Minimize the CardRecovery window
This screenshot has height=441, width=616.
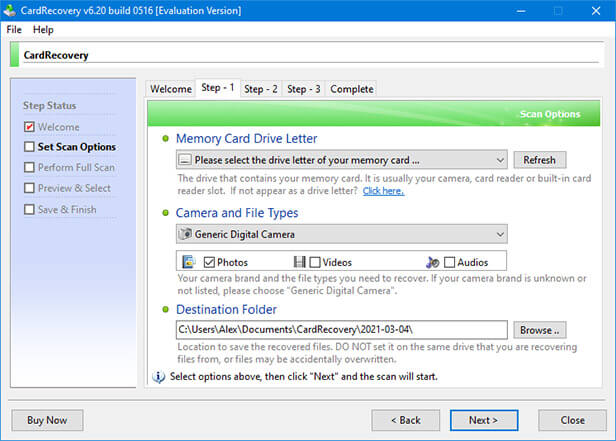pyautogui.click(x=521, y=11)
